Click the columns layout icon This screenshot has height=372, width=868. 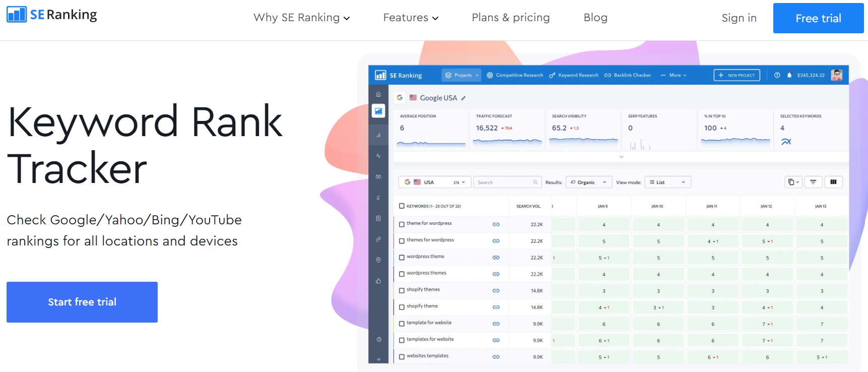833,182
